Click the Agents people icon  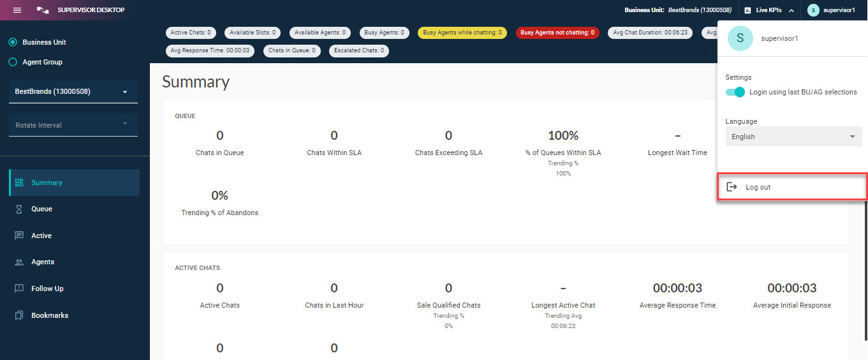pyautogui.click(x=19, y=262)
